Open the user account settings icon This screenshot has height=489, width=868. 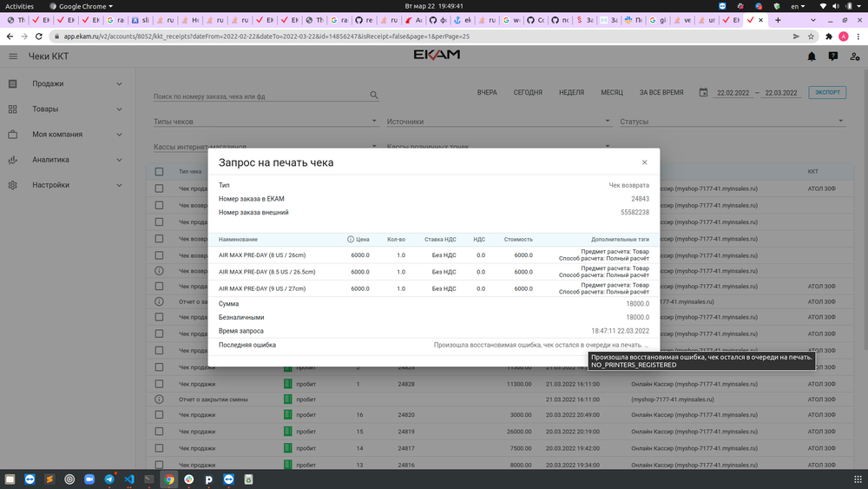point(855,56)
